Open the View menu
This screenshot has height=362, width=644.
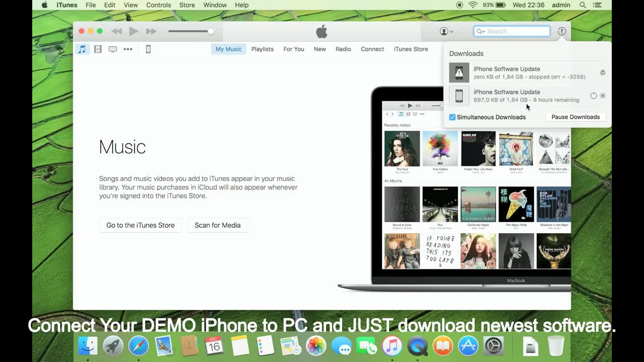point(130,5)
